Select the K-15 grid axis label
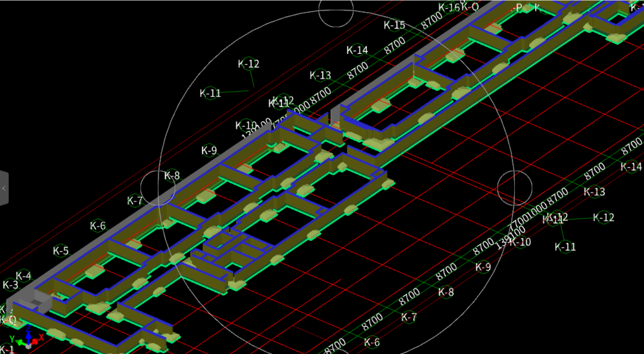 [394, 26]
